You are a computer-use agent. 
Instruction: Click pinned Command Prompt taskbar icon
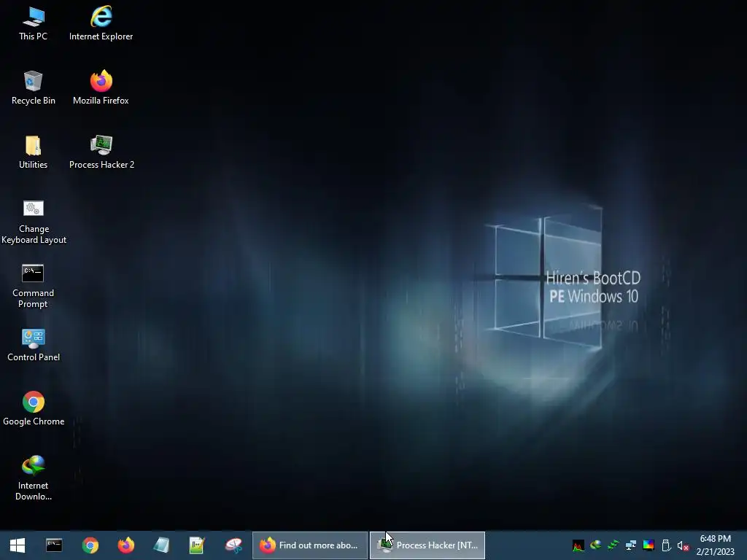pyautogui.click(x=54, y=545)
